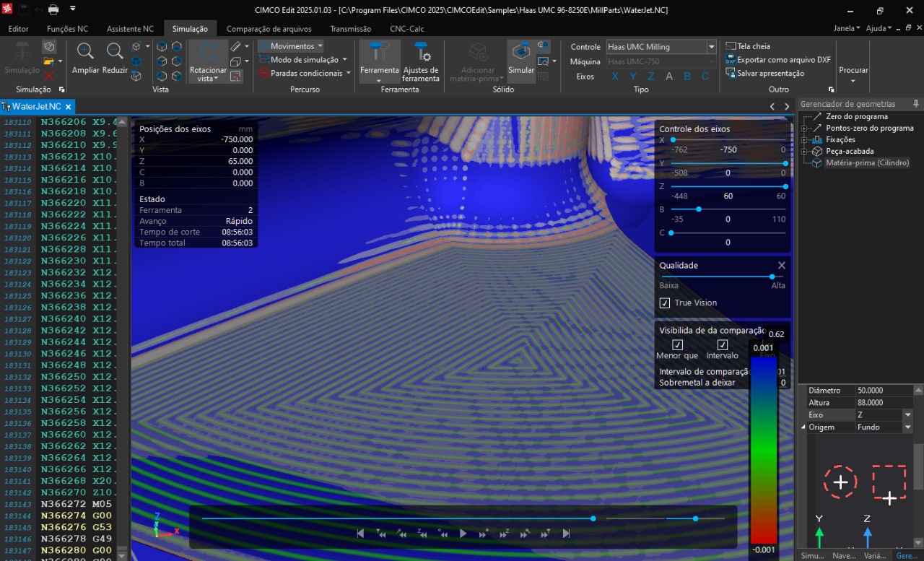Open the Movimentos dropdown
The image size is (924, 561).
[x=291, y=46]
